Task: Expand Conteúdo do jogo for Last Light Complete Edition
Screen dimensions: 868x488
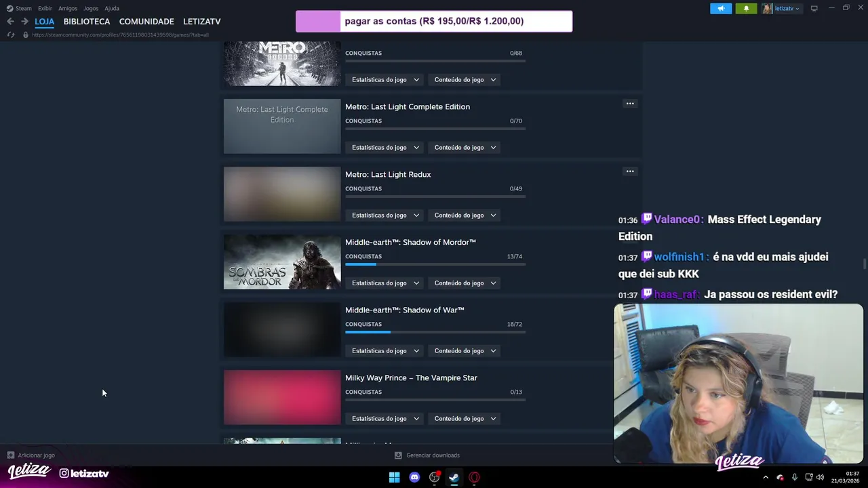Action: click(x=465, y=148)
